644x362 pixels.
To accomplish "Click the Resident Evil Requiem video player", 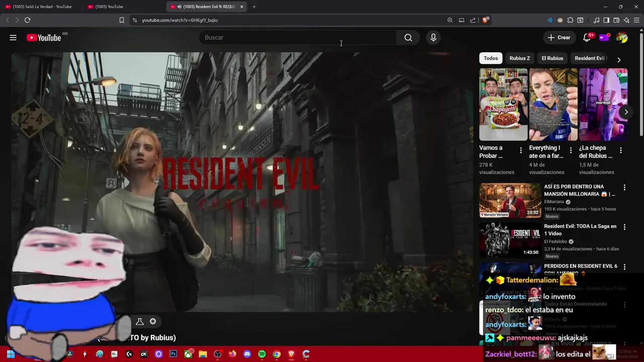I will click(242, 181).
